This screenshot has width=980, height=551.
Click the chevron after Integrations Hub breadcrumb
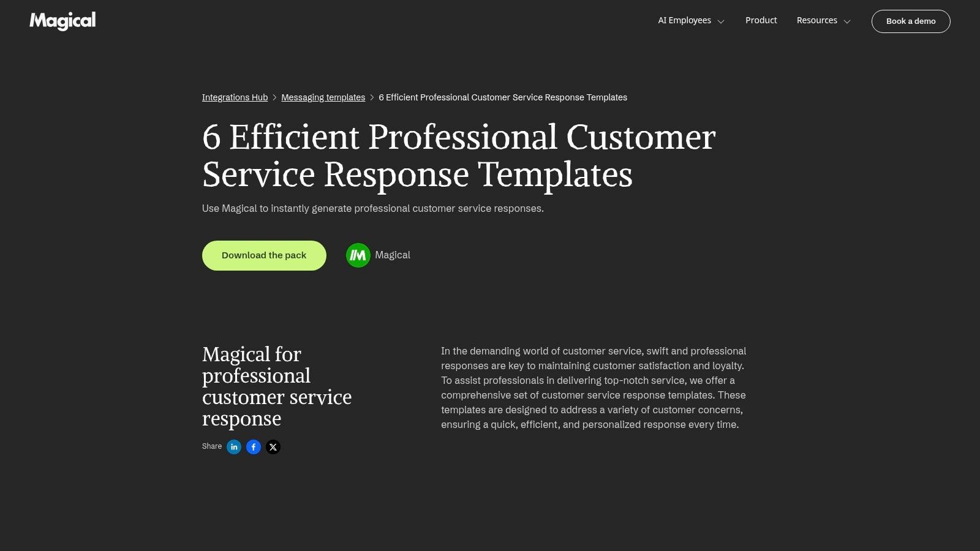[x=274, y=98]
